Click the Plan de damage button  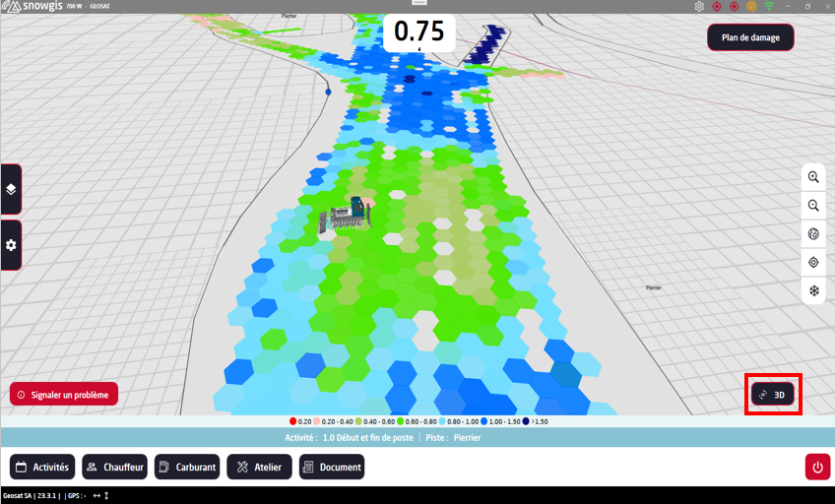tap(750, 37)
